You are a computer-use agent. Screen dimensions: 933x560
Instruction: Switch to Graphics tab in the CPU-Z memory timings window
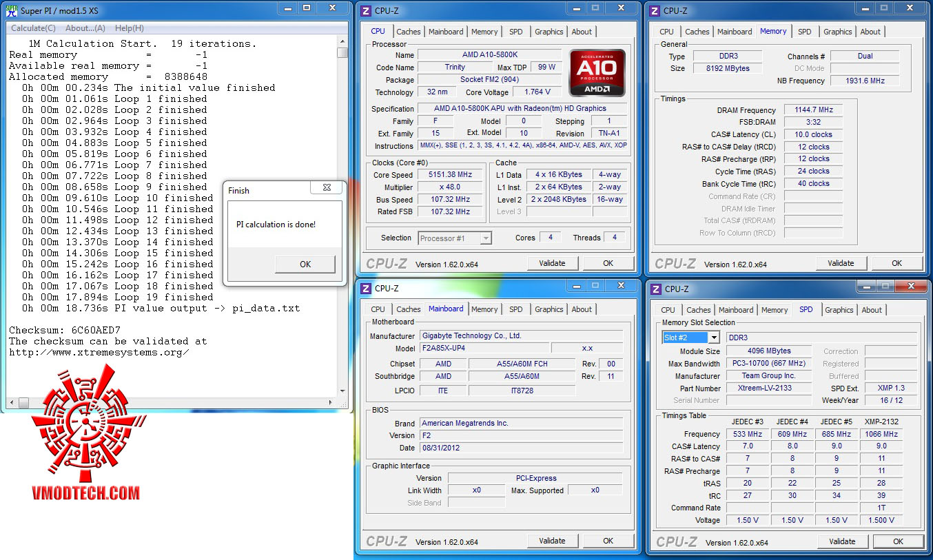838,32
